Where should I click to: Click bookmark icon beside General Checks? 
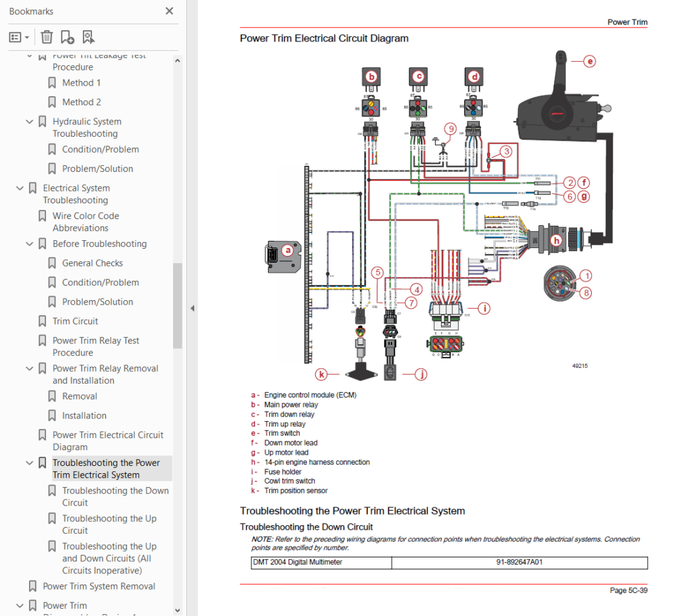tap(52, 263)
